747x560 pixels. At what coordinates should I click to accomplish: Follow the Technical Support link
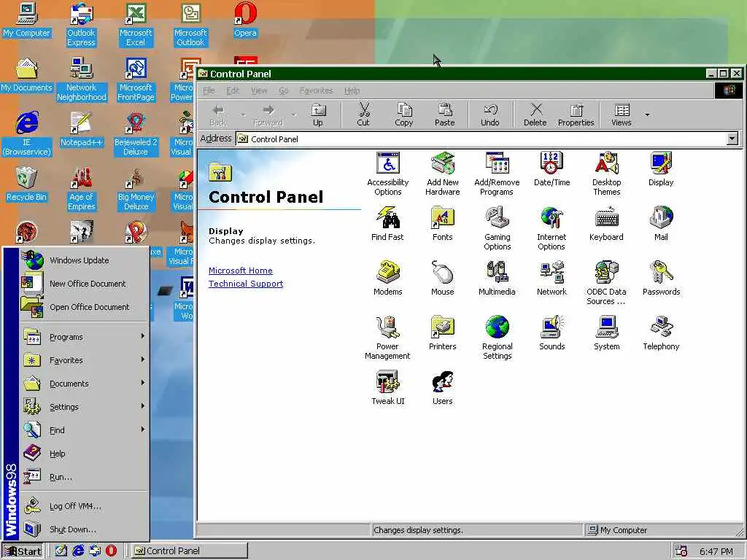[x=246, y=284]
